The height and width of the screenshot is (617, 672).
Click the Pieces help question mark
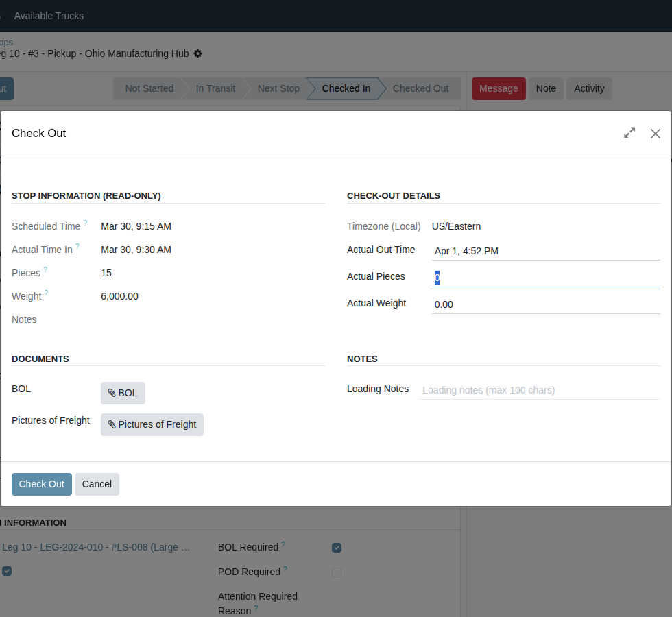45,269
